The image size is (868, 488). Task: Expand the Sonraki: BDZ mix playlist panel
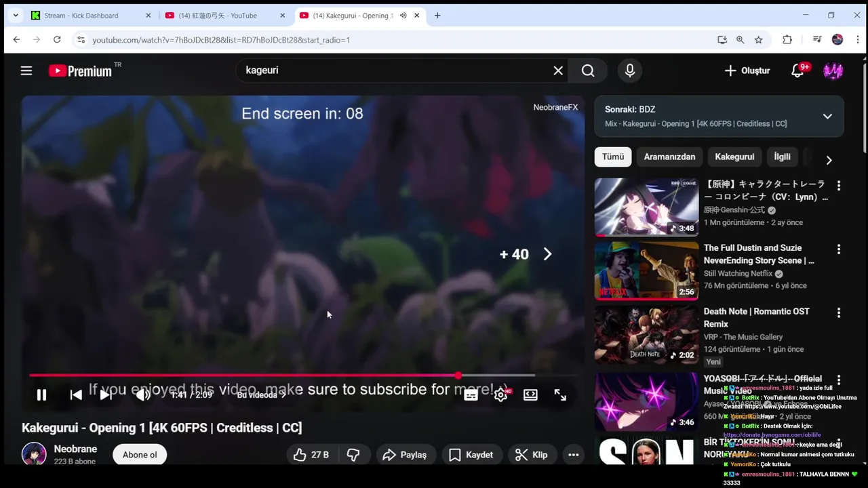827,116
